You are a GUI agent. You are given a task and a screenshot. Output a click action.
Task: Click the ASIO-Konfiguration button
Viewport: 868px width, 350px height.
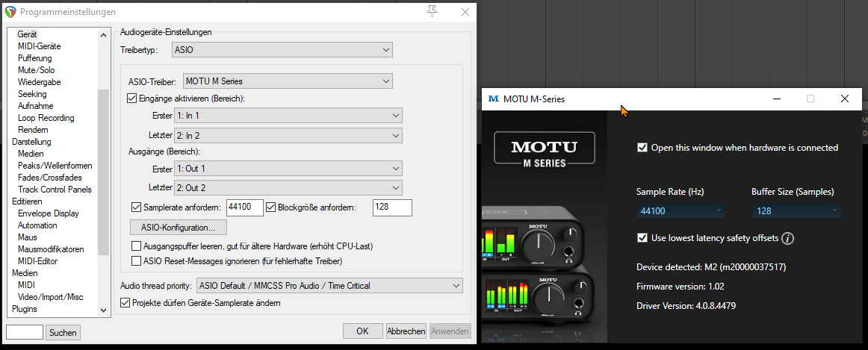179,227
